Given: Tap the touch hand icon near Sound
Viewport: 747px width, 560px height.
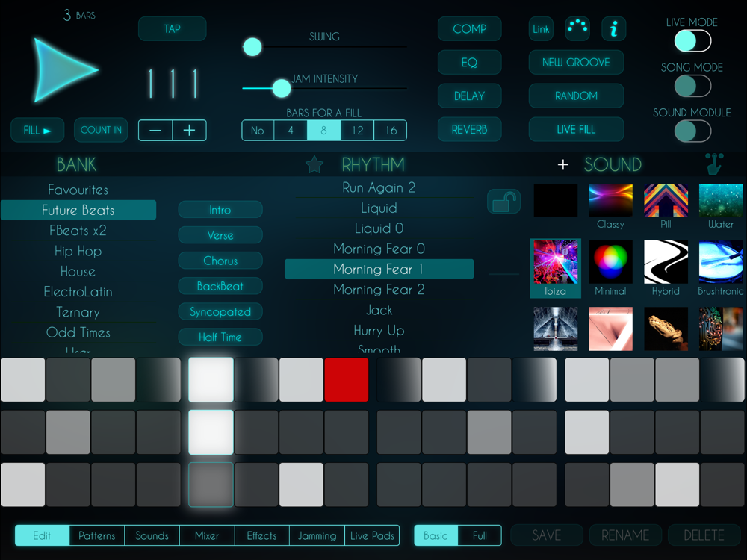Looking at the screenshot, I should 714,164.
